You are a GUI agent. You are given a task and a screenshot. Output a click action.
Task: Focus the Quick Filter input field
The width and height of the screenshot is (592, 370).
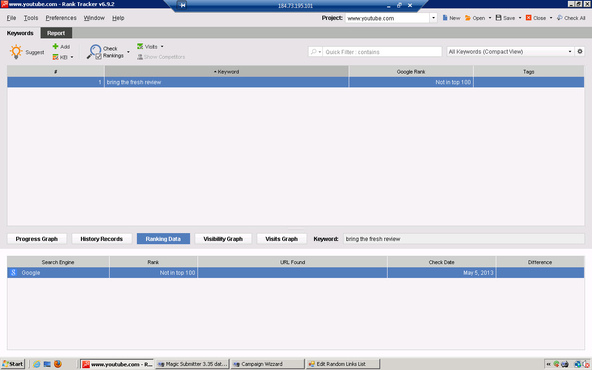click(x=382, y=52)
